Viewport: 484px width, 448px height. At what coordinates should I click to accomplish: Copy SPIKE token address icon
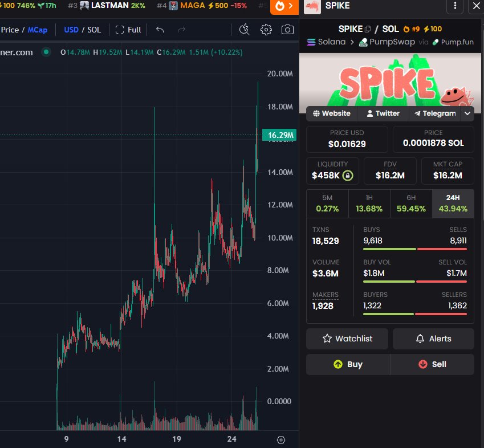[x=367, y=29]
